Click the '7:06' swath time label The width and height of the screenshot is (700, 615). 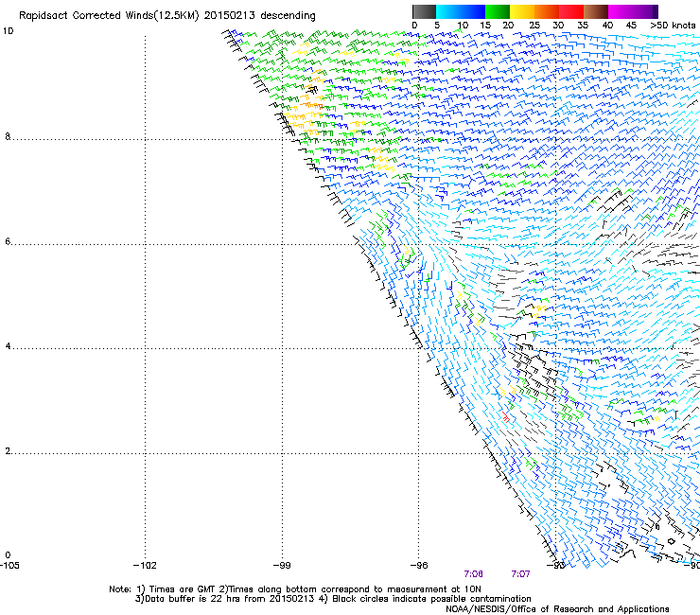473,574
